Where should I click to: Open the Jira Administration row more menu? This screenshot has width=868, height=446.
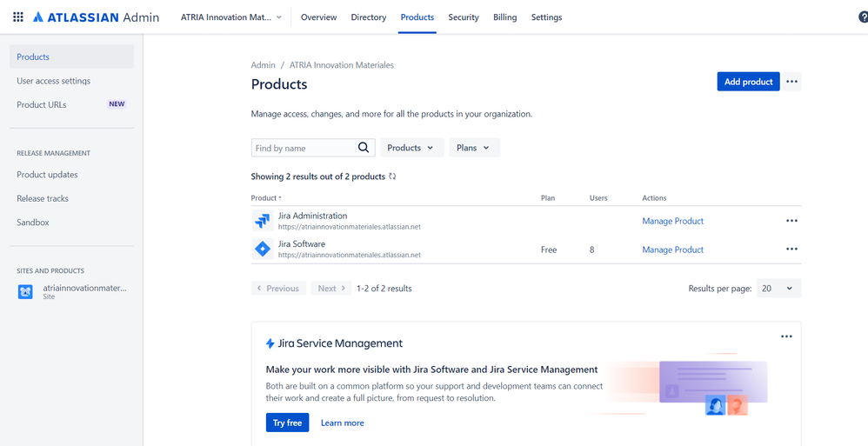(x=791, y=221)
